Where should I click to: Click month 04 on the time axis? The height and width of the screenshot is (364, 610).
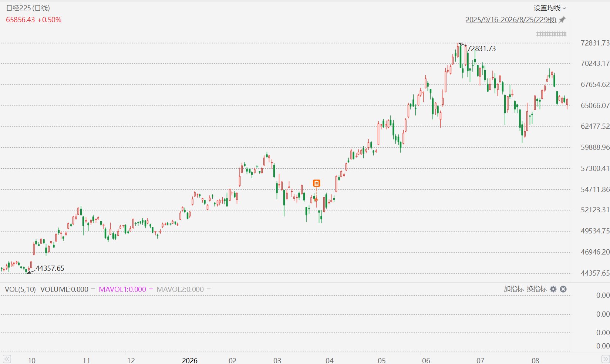tap(330, 360)
